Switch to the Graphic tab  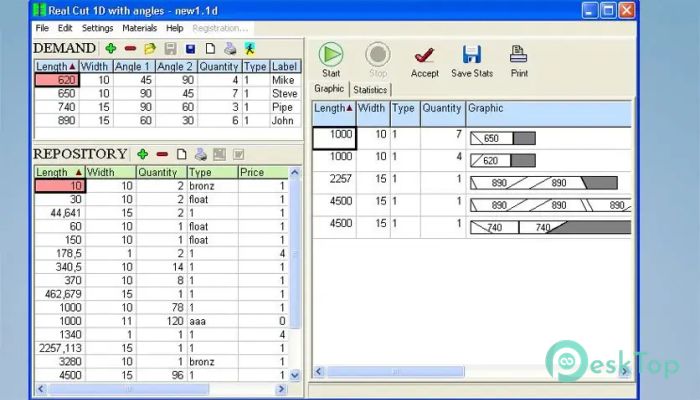[x=329, y=88]
